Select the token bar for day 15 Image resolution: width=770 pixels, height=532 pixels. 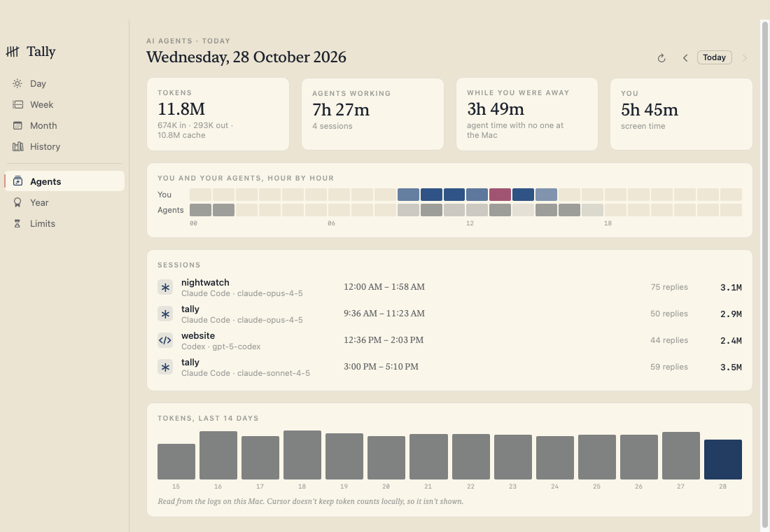click(176, 462)
